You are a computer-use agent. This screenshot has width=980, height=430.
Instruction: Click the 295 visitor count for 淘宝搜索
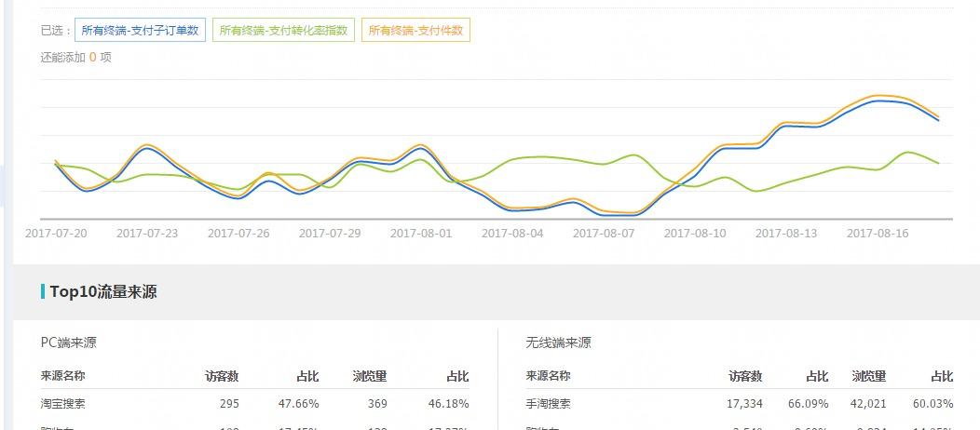[x=229, y=404]
